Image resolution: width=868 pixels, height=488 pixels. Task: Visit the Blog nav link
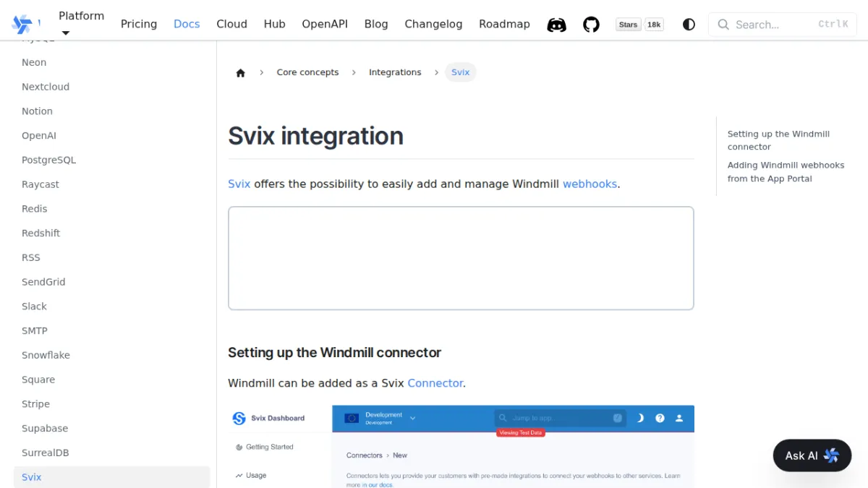[x=376, y=24]
